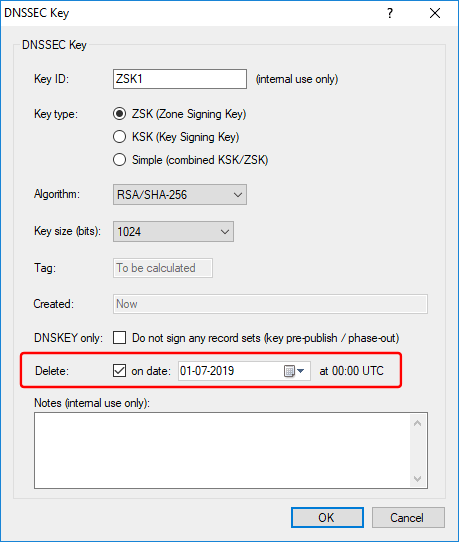Open the Key size 1024 dropdown
Screen dimensions: 459x542
coord(173,232)
